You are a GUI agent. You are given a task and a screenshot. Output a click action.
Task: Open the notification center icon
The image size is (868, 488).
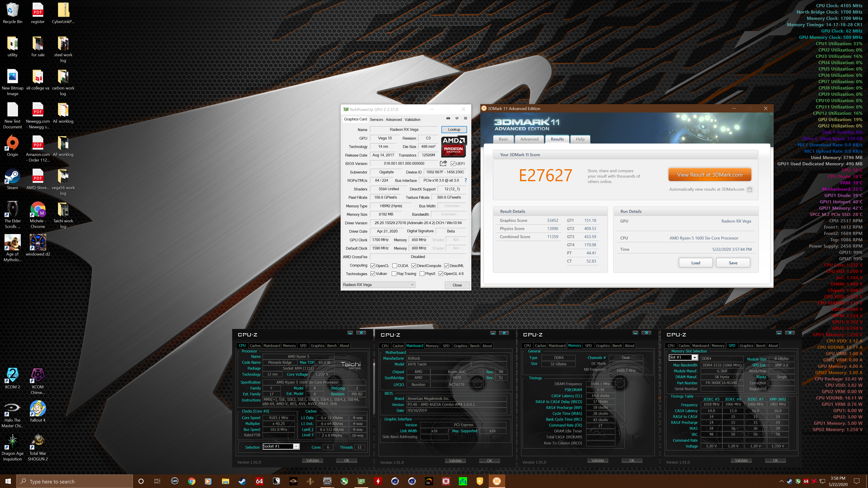click(857, 481)
